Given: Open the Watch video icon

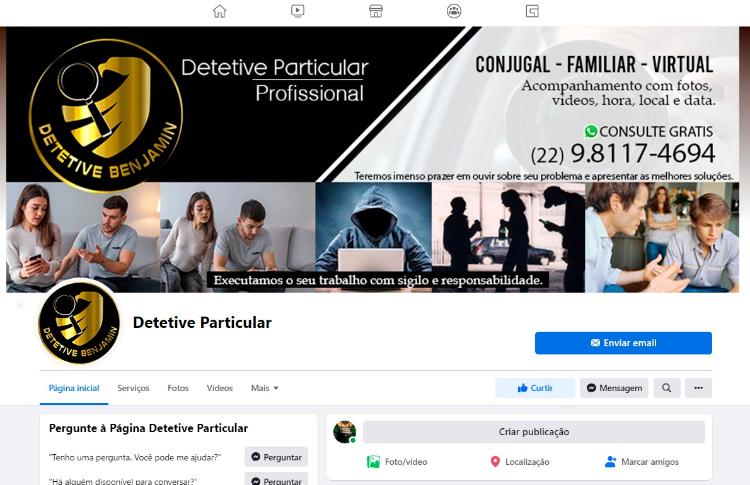Looking at the screenshot, I should click(x=298, y=11).
